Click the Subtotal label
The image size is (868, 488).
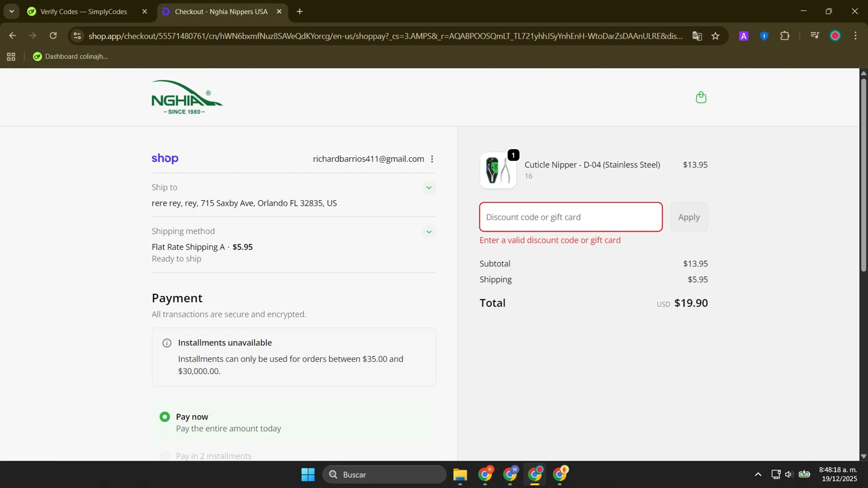495,264
